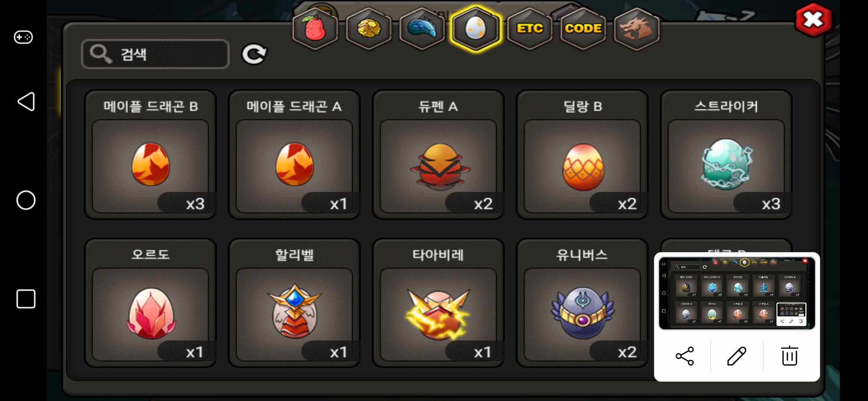Image resolution: width=868 pixels, height=401 pixels.
Task: Open the blue dragon scale tab
Action: click(x=422, y=29)
